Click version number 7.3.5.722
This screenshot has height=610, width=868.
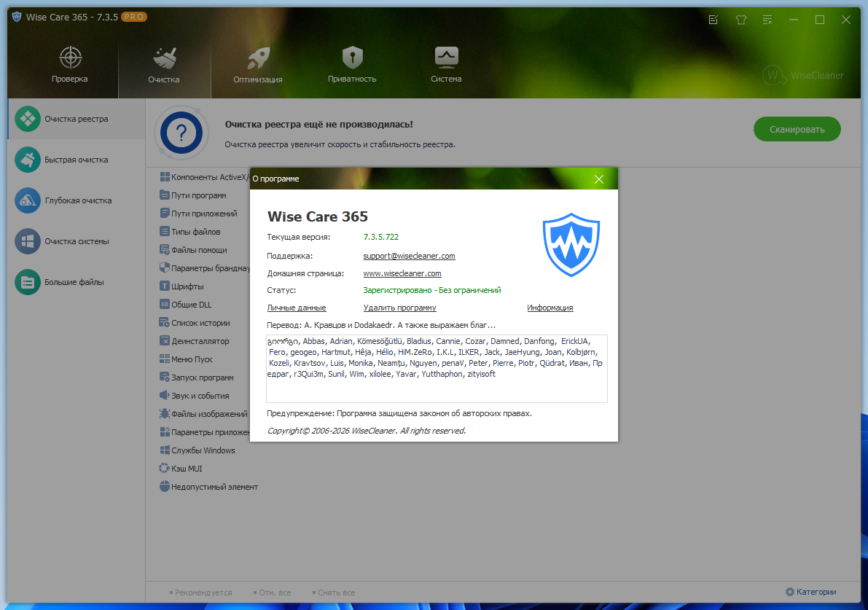[381, 237]
